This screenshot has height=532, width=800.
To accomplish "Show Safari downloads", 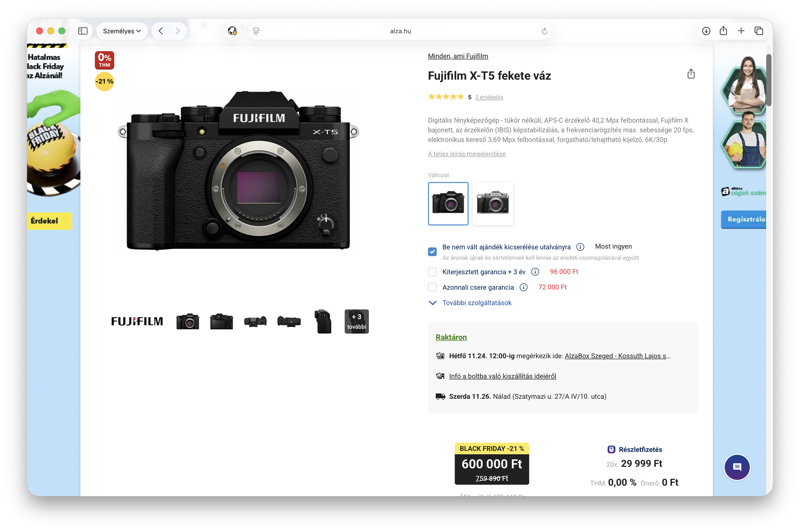I will (x=706, y=31).
